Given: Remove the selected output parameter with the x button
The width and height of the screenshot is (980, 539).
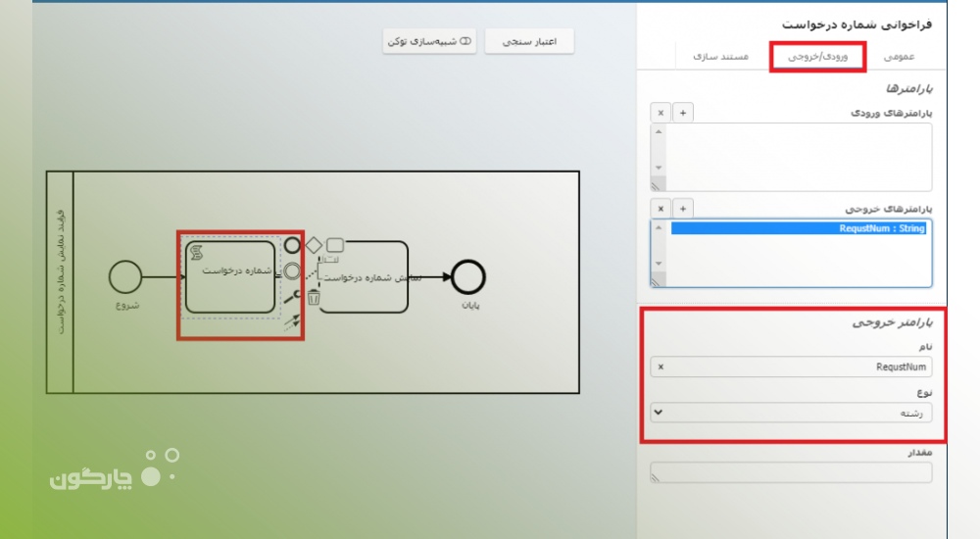Looking at the screenshot, I should pos(661,209).
